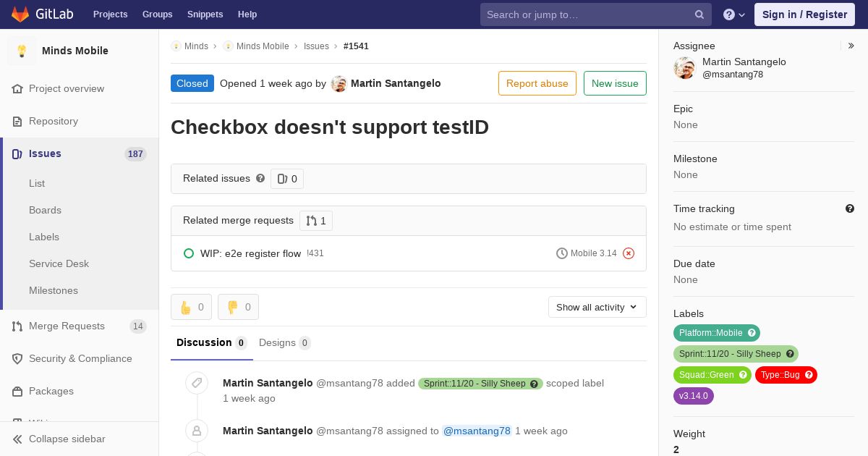Click the Related issues help icon

(260, 178)
